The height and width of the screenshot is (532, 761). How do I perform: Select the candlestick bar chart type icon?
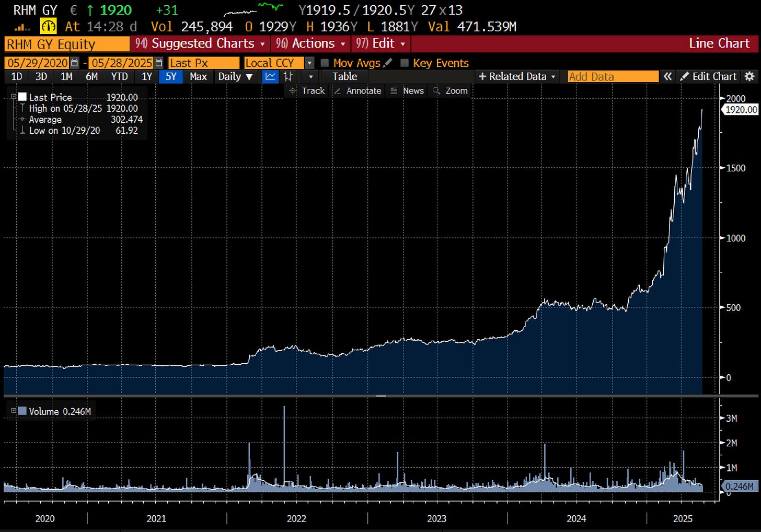pos(288,76)
